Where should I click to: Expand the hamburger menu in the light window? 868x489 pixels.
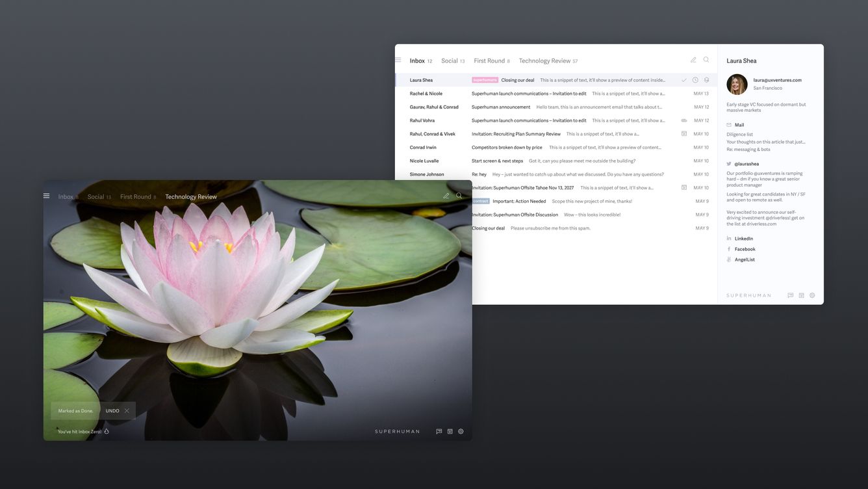pyautogui.click(x=398, y=59)
